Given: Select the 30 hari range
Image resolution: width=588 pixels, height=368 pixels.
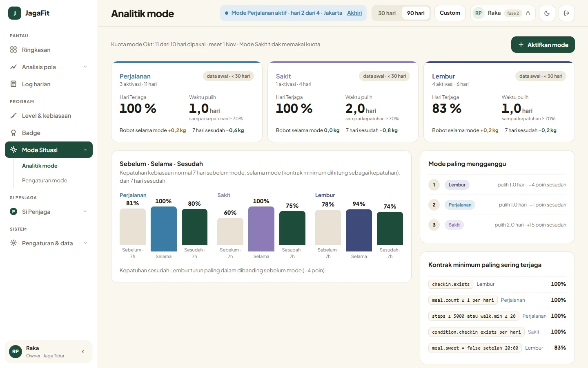Looking at the screenshot, I should point(387,13).
